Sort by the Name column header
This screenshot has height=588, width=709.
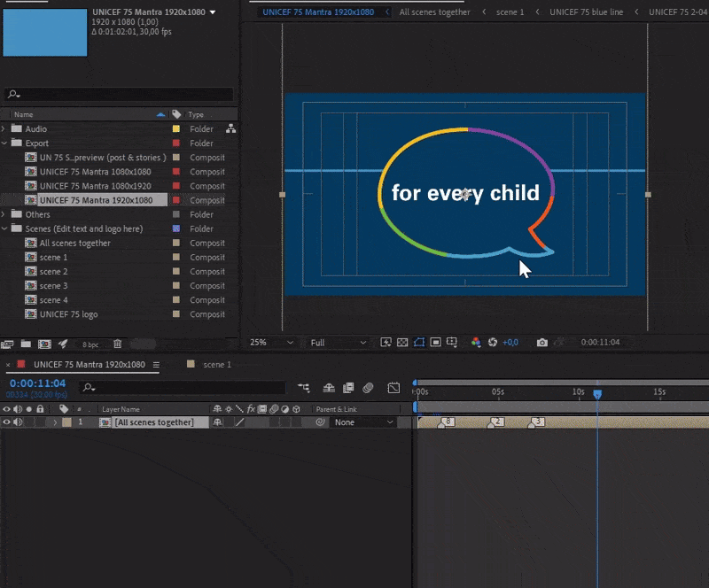point(24,115)
